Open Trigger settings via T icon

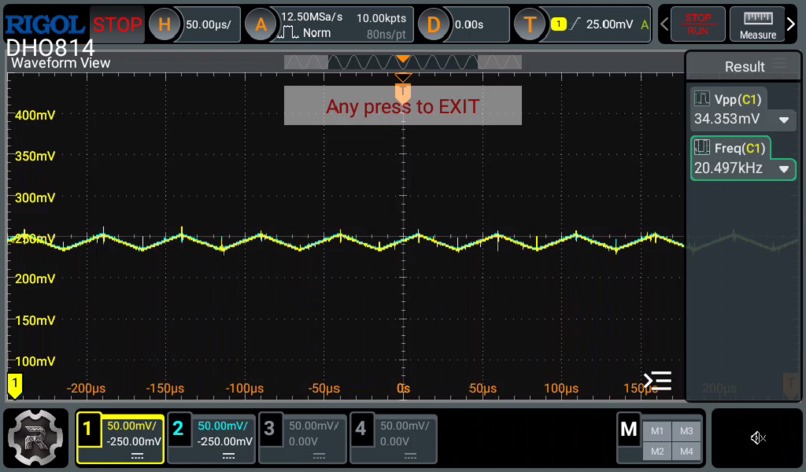point(529,24)
